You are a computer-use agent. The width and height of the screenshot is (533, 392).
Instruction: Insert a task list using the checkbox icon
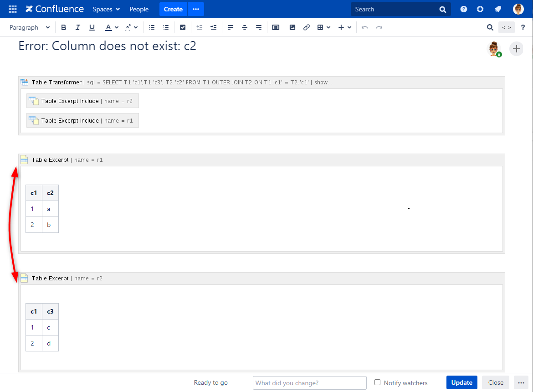pyautogui.click(x=183, y=27)
